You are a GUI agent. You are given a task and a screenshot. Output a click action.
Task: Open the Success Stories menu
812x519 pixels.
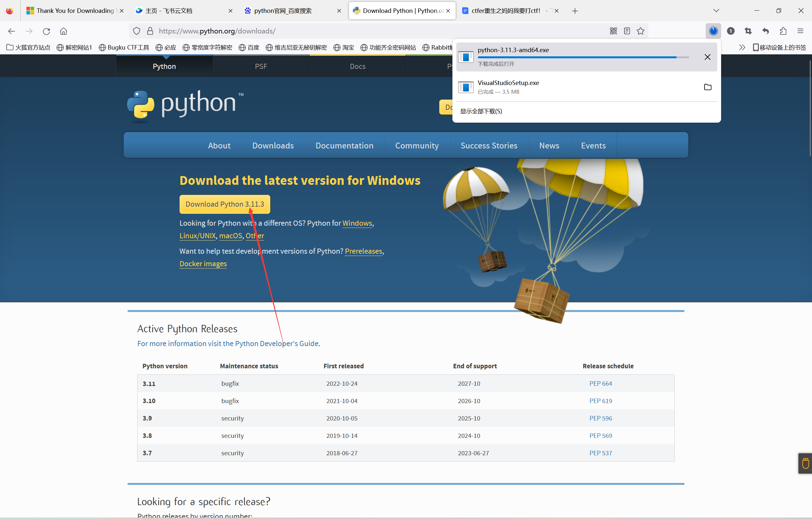click(488, 145)
